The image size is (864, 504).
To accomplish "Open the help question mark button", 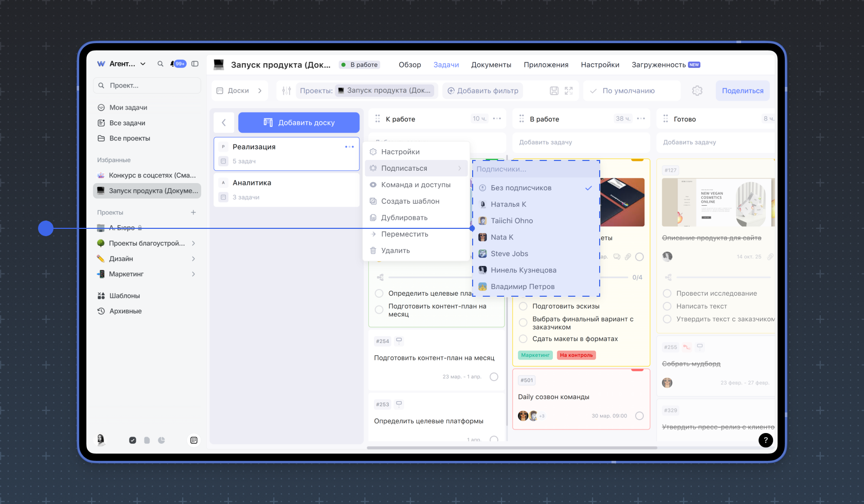I will click(x=765, y=440).
